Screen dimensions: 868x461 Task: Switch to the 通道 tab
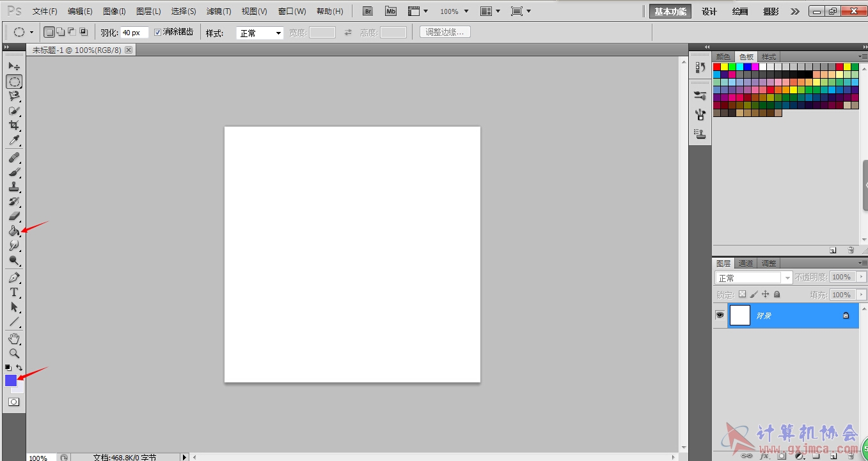[x=746, y=263]
